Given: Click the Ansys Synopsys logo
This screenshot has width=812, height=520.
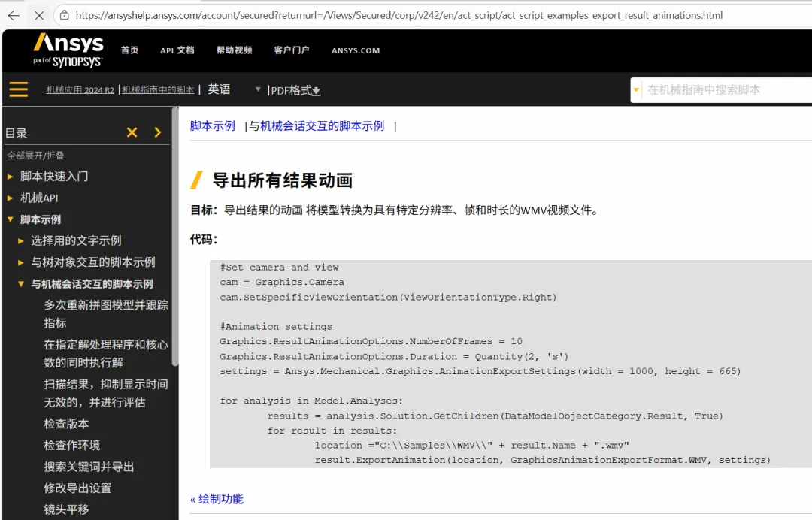Looking at the screenshot, I should pos(68,50).
